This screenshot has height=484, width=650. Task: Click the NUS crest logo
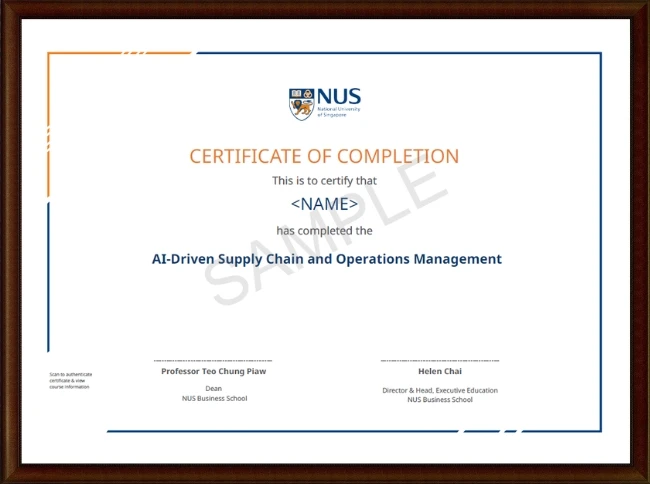coord(301,104)
